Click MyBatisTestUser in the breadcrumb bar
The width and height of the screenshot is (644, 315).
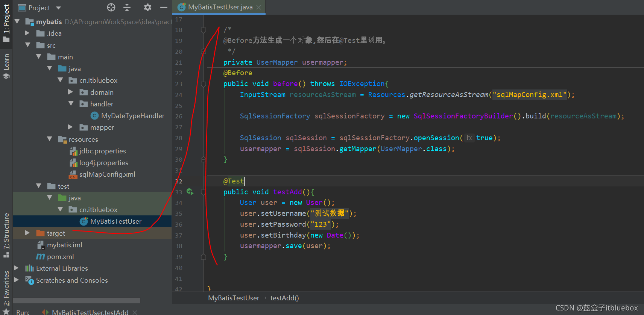[234, 298]
